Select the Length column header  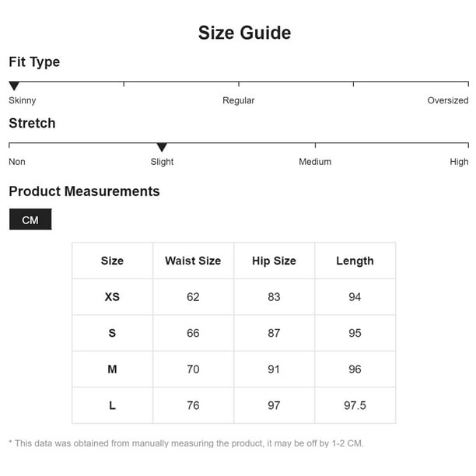355,261
